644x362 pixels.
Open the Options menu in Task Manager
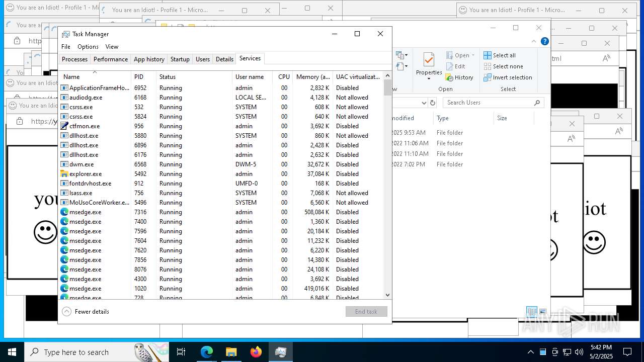pos(88,46)
